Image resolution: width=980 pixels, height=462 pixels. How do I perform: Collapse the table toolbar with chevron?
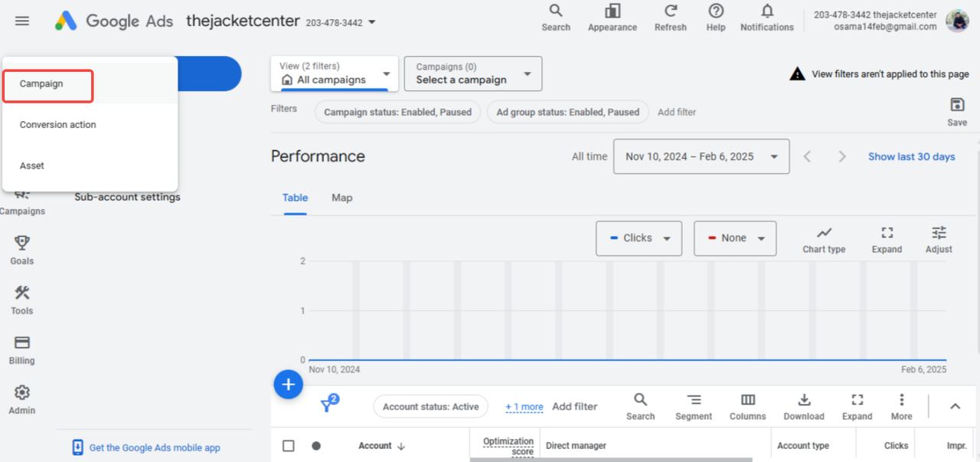click(x=955, y=406)
